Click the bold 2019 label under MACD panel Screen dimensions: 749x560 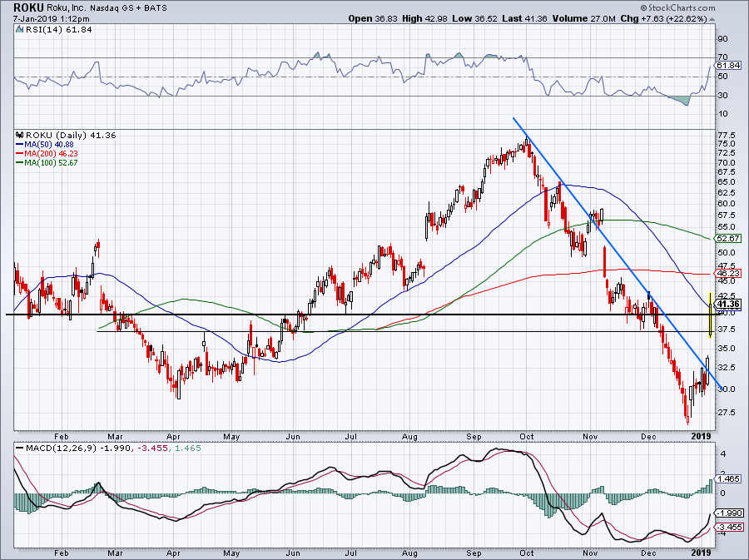click(702, 553)
